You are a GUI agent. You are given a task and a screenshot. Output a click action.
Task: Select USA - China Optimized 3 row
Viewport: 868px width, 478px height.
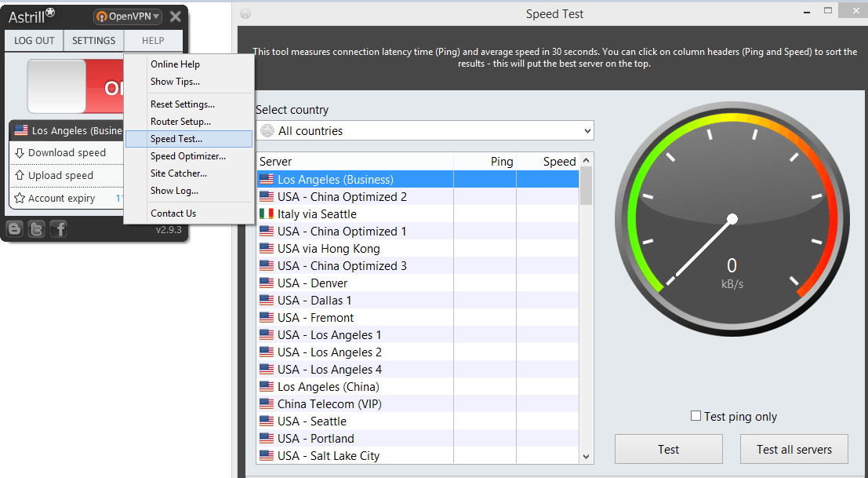419,266
